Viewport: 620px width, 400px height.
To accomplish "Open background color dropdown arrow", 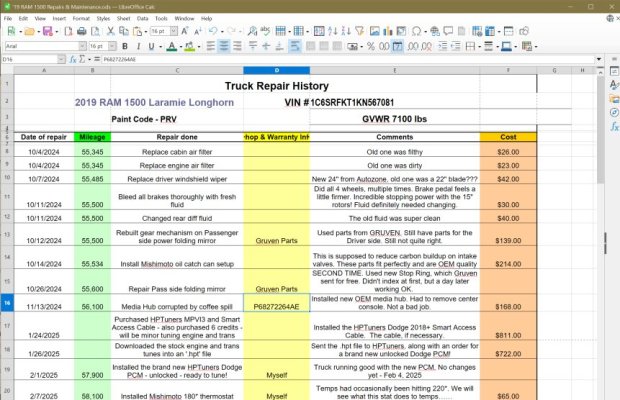I will [x=199, y=47].
